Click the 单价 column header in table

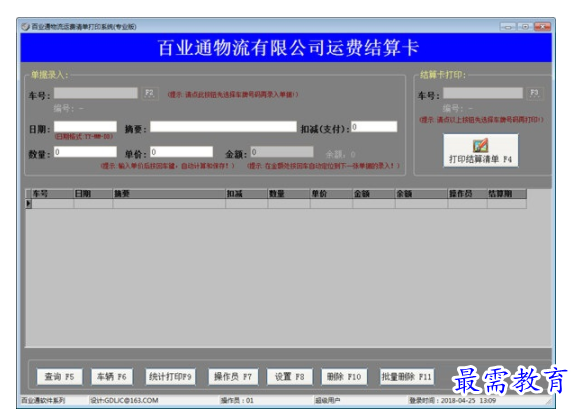pyautogui.click(x=331, y=194)
